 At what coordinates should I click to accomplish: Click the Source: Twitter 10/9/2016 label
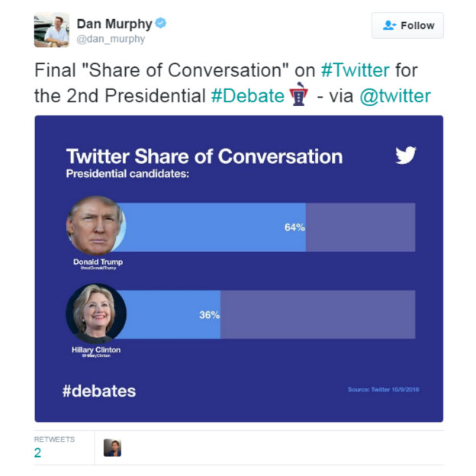[x=384, y=390]
